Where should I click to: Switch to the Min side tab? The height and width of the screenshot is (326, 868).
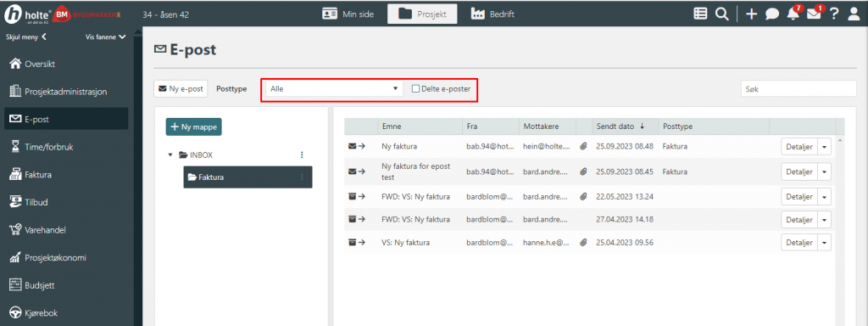348,14
